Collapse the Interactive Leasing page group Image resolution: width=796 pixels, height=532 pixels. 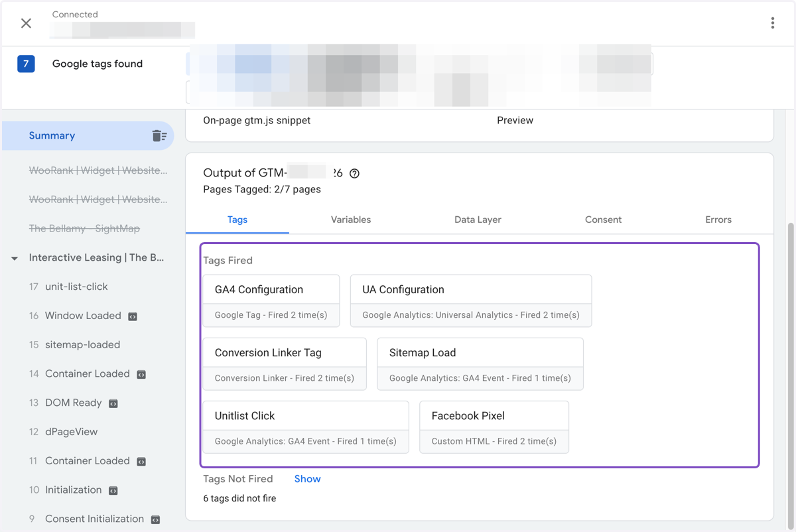[x=15, y=258]
